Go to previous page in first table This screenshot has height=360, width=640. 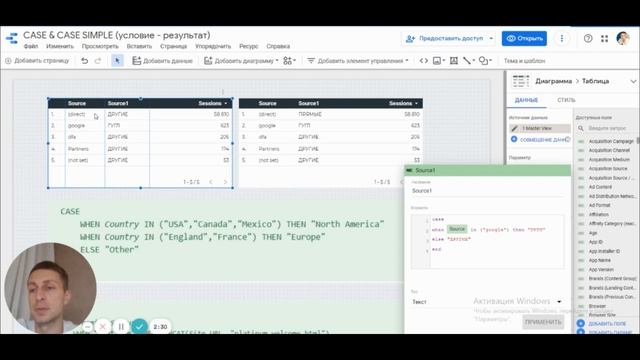tap(211, 182)
